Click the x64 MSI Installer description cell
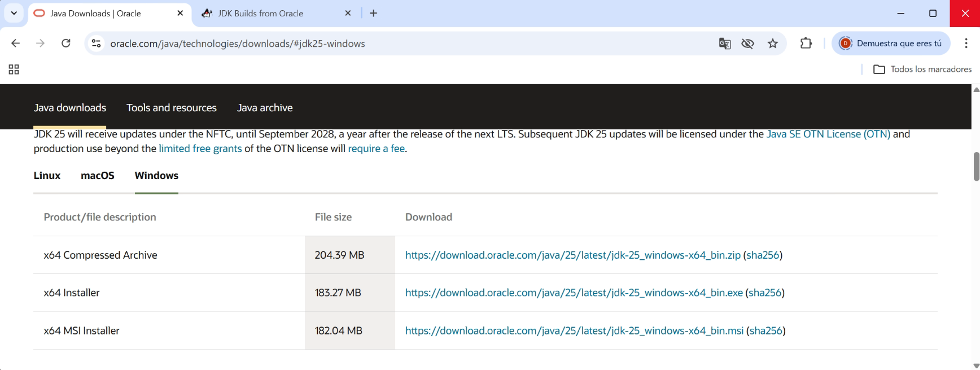Screen dimensions: 980x370 click(x=169, y=330)
